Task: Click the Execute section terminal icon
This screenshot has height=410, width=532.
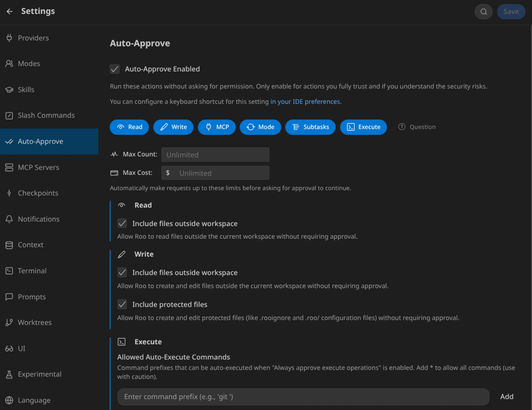Action: pyautogui.click(x=122, y=342)
